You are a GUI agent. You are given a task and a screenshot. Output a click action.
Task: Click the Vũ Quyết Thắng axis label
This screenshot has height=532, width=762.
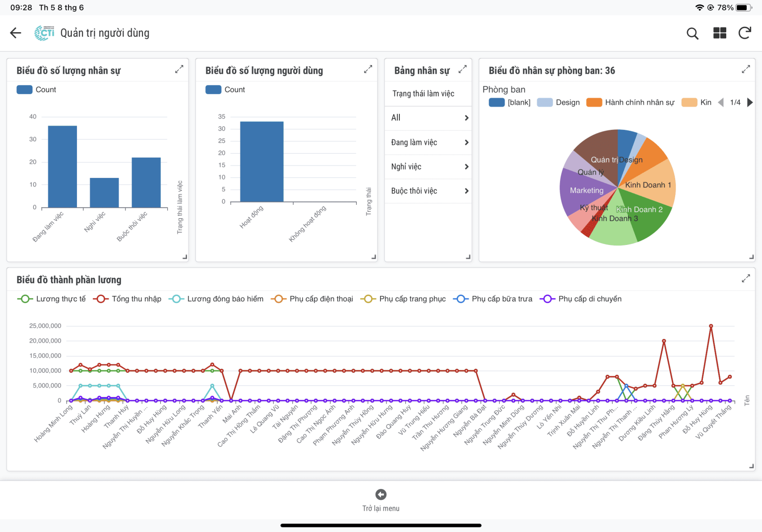[x=713, y=422]
